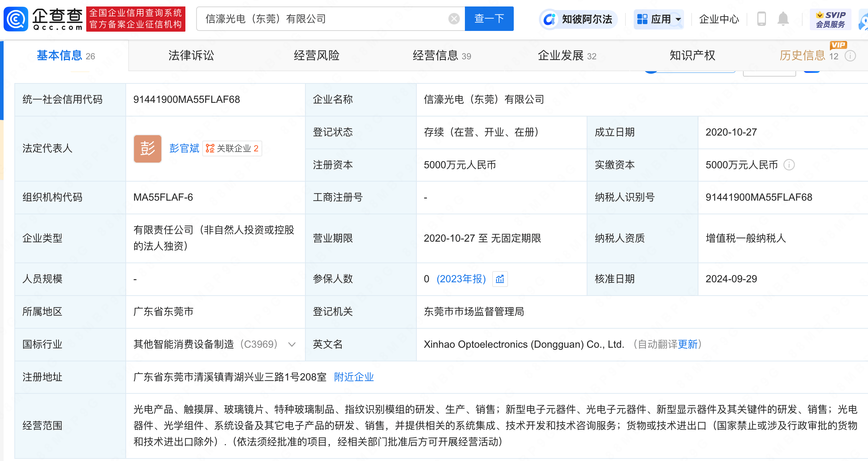Screen dimensions: 868x461
Task: Open legal representative 彭官斌 link
Action: pyautogui.click(x=184, y=149)
